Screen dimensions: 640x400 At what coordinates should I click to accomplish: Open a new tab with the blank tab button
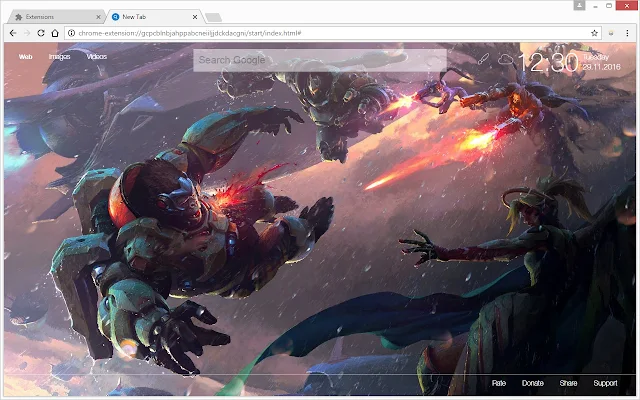tap(213, 17)
